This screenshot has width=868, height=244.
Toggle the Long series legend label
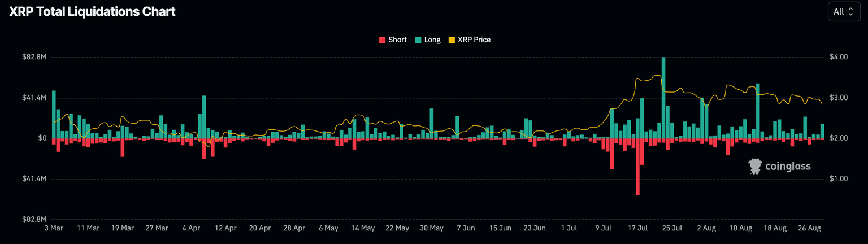click(x=432, y=40)
